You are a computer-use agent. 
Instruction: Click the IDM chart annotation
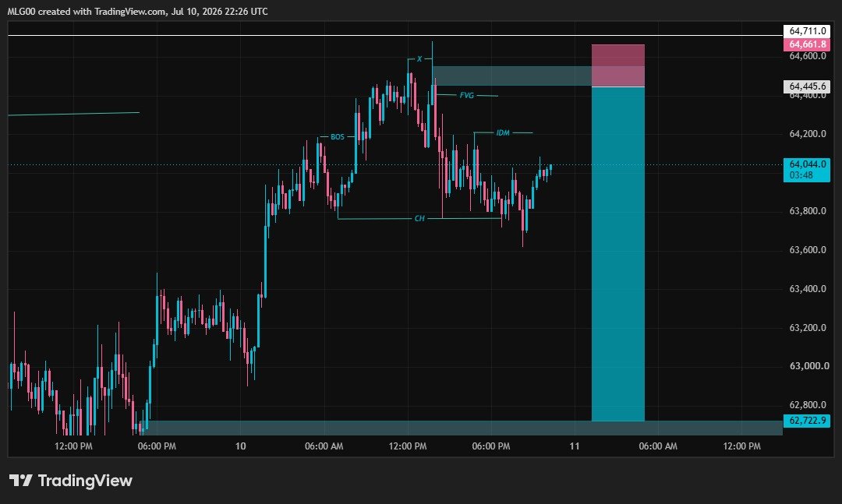tap(503, 132)
